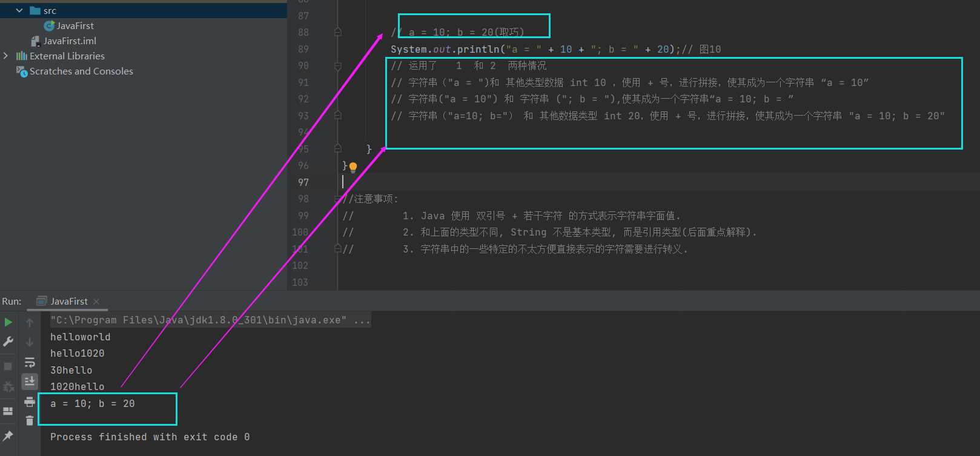Select Scratches and Consoles label
This screenshot has width=980, height=456.
(x=81, y=71)
